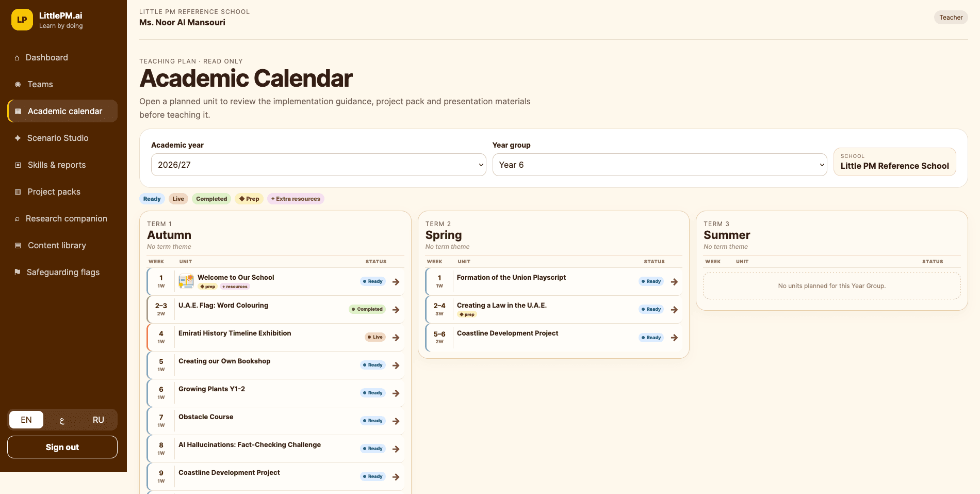Select Academic calendar in the sidebar
980x494 pixels.
63,111
